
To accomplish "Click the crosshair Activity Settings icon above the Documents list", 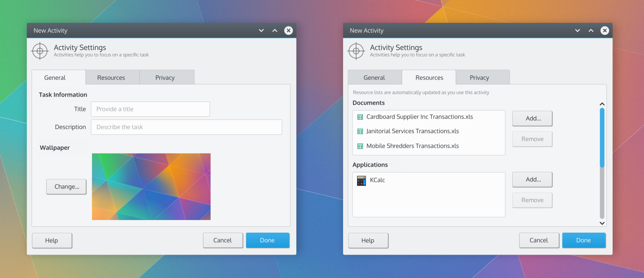I will pyautogui.click(x=356, y=51).
